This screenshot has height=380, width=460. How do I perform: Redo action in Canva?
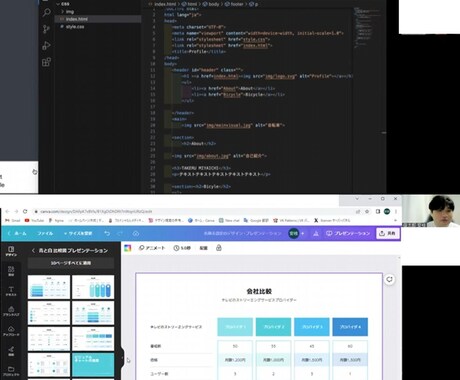[120, 233]
